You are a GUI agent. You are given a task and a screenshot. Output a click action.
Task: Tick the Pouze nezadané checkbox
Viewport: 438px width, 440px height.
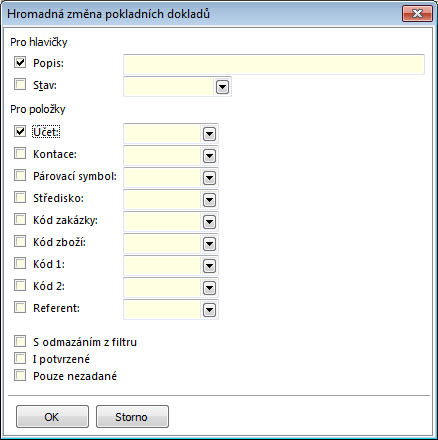pyautogui.click(x=20, y=375)
